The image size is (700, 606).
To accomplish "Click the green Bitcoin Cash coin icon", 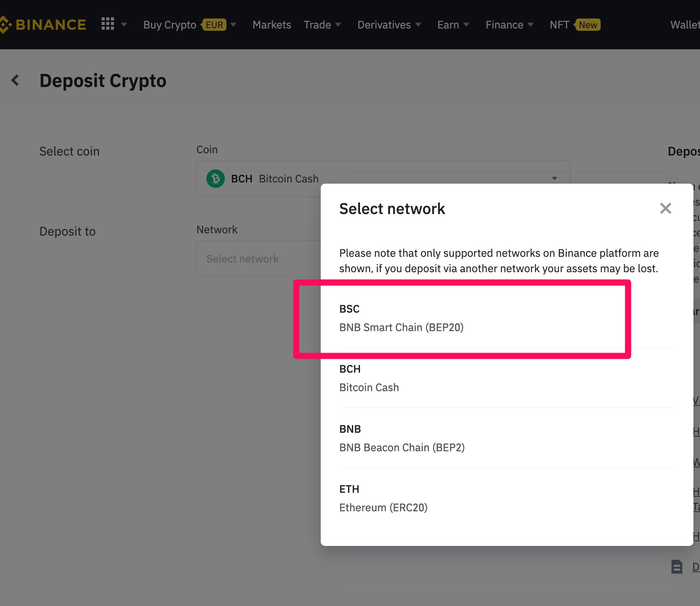I will [x=216, y=179].
